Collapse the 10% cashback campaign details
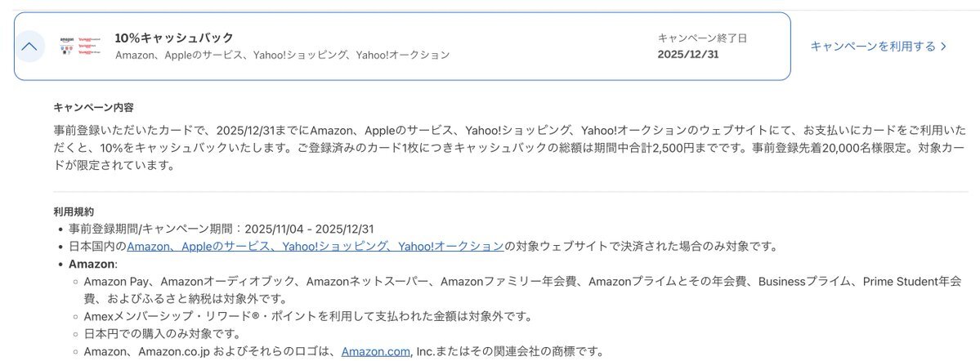This screenshot has width=980, height=361. click(x=29, y=47)
